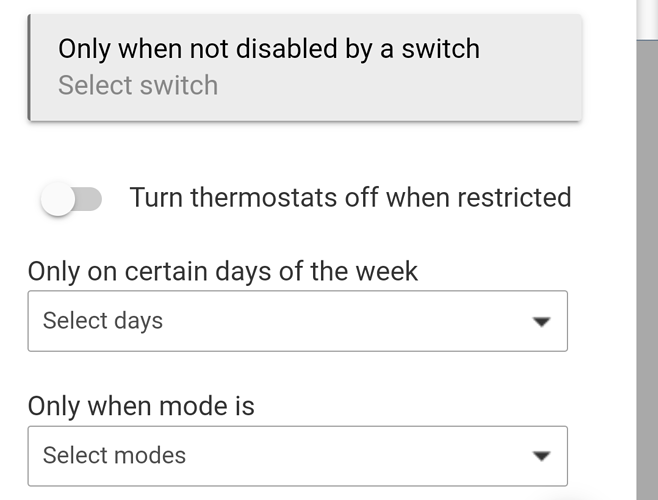Expand the 'Only on certain days' combo box
This screenshot has height=500, width=658.
click(297, 321)
